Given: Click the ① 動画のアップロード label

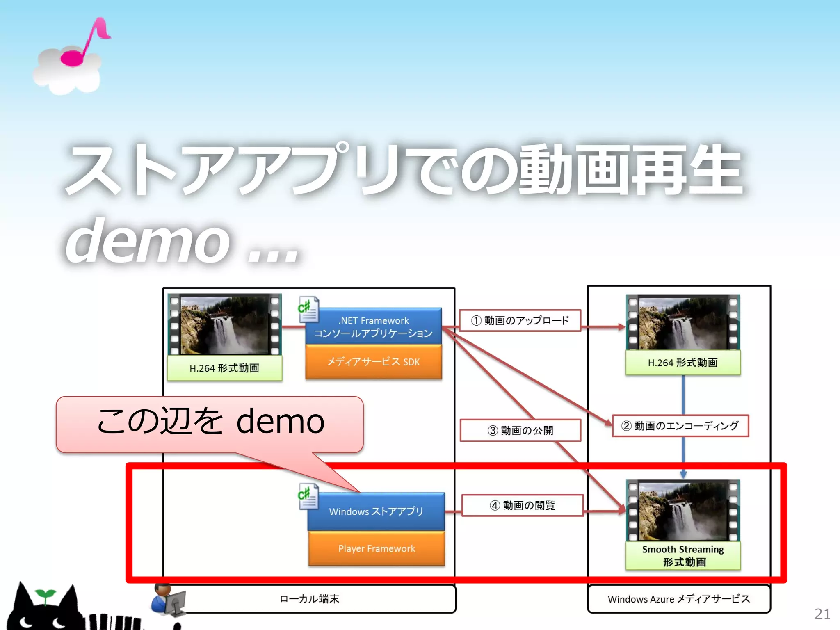Looking at the screenshot, I should click(520, 320).
